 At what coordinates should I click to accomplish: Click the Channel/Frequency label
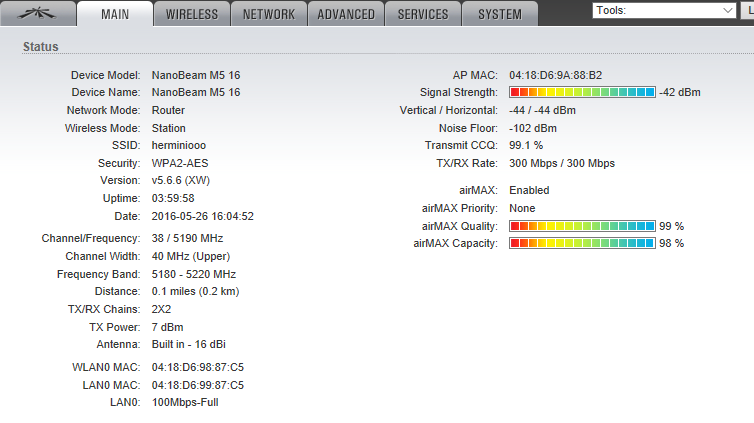91,238
